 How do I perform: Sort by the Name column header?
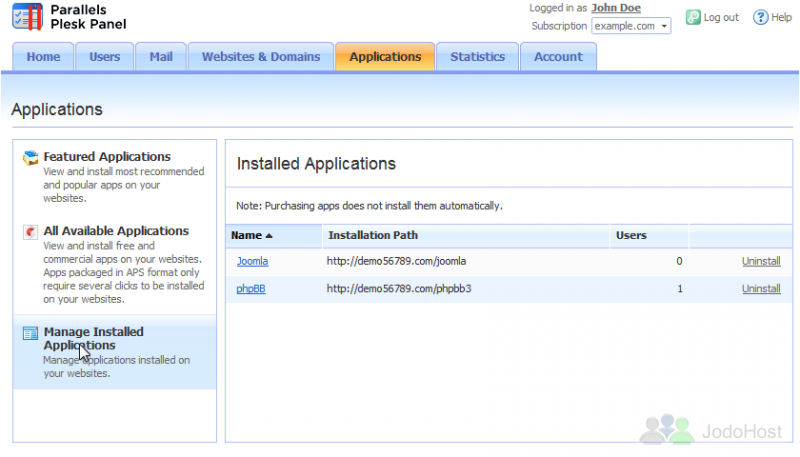(x=246, y=236)
